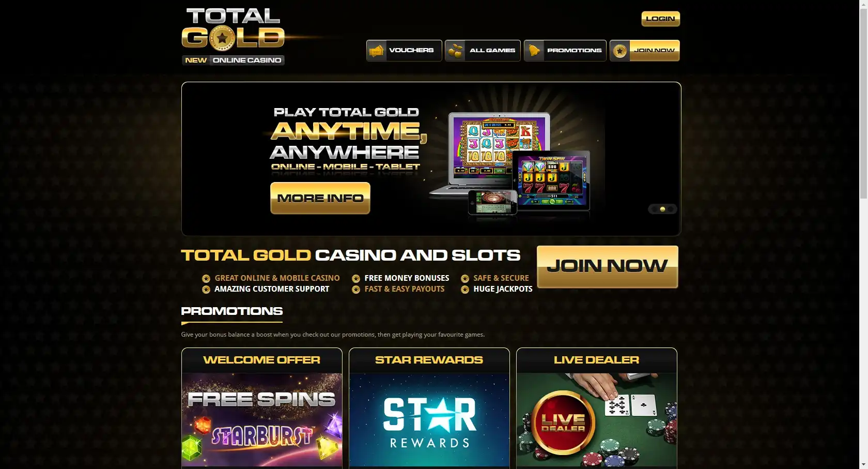Click the page vertical scrollbar thumb

click(863, 103)
